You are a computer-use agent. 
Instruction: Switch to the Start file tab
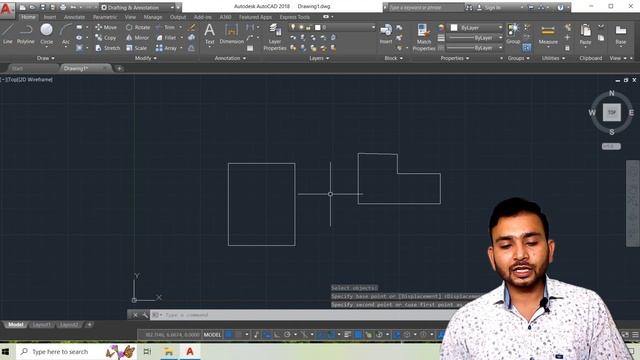[x=18, y=68]
